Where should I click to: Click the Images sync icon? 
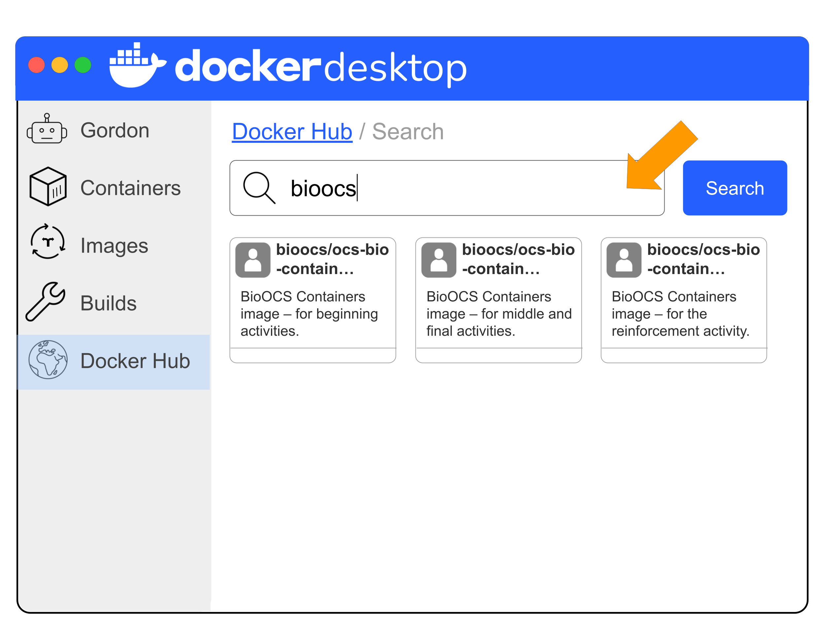pos(48,242)
